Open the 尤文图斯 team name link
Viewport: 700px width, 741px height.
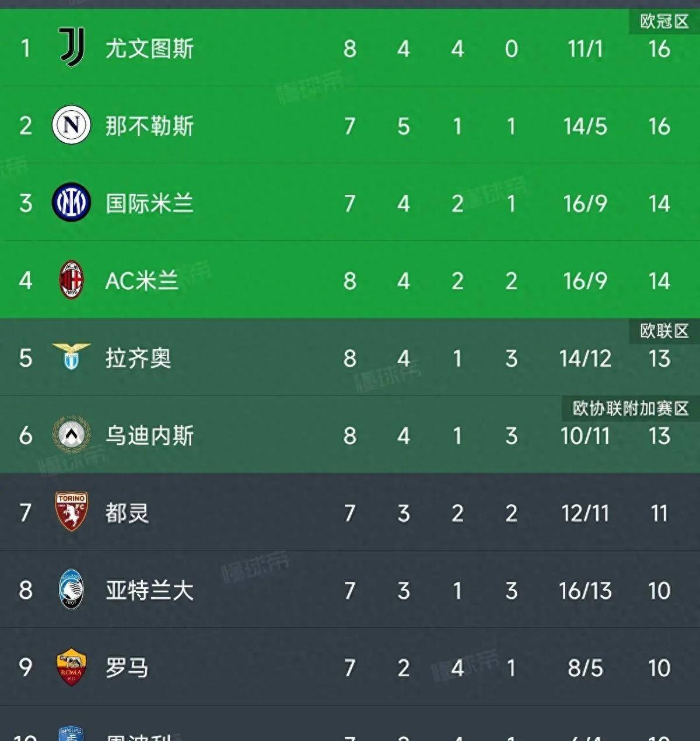point(149,48)
